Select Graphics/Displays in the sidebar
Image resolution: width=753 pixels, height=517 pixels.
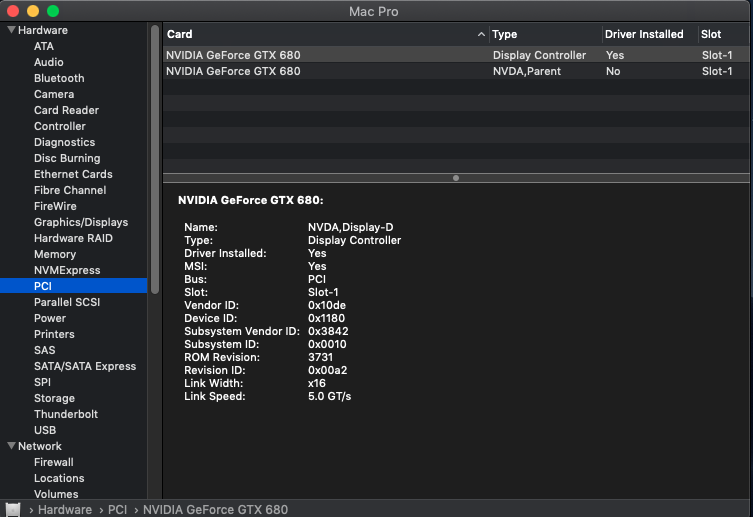tap(81, 222)
